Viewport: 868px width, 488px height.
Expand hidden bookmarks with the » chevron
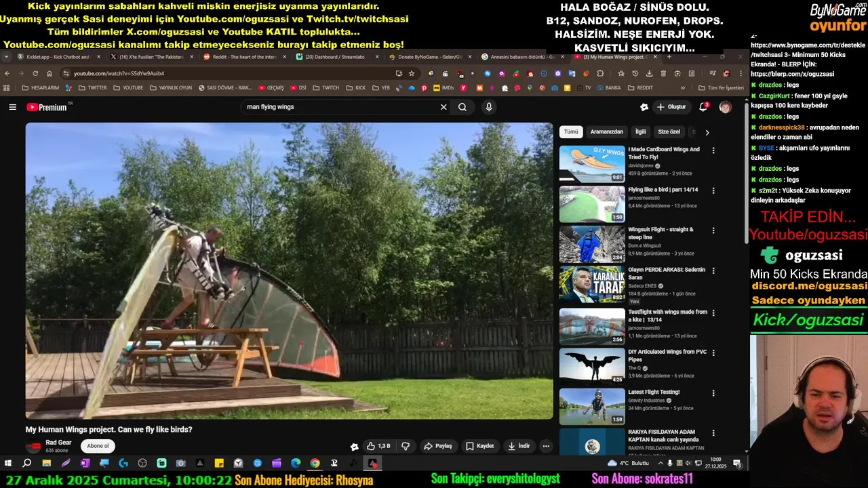pyautogui.click(x=683, y=87)
